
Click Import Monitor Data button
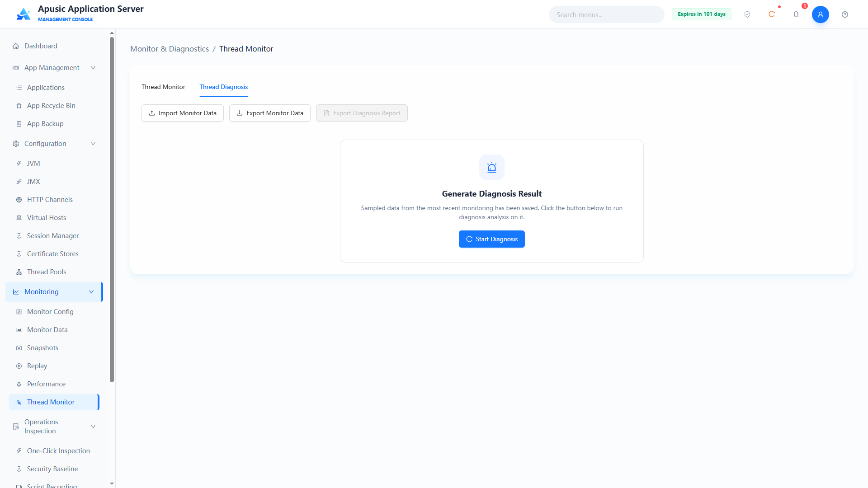click(x=183, y=113)
